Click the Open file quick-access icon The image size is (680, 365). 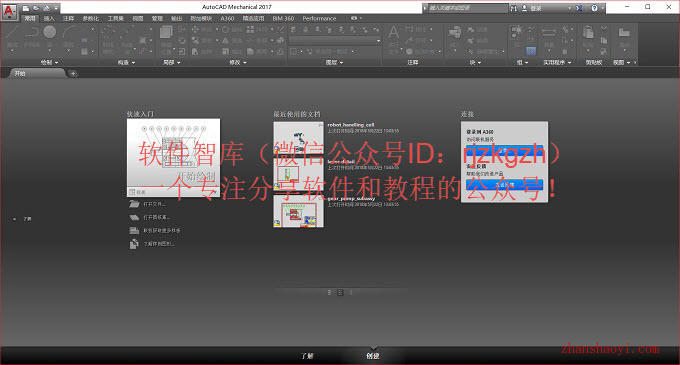click(x=36, y=8)
